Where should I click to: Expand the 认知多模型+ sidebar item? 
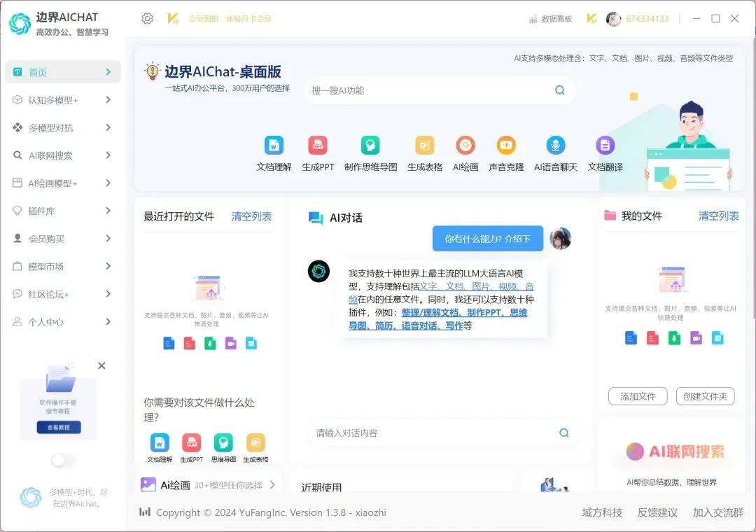tap(108, 100)
